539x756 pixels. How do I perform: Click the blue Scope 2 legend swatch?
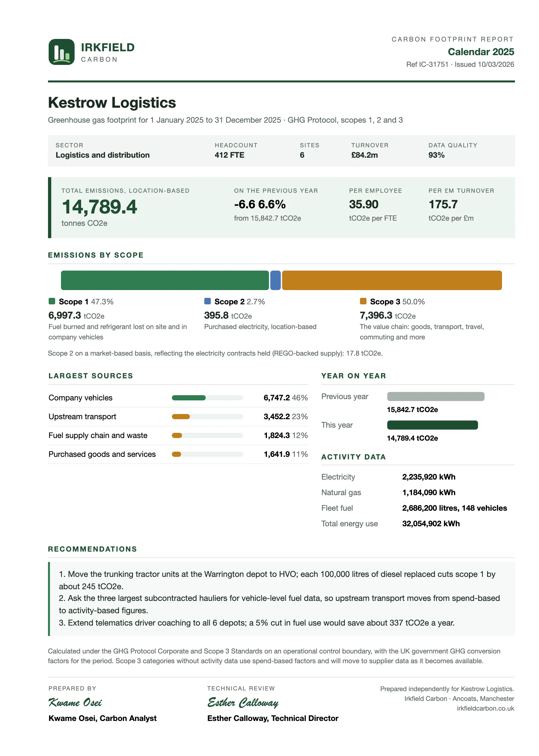click(208, 301)
